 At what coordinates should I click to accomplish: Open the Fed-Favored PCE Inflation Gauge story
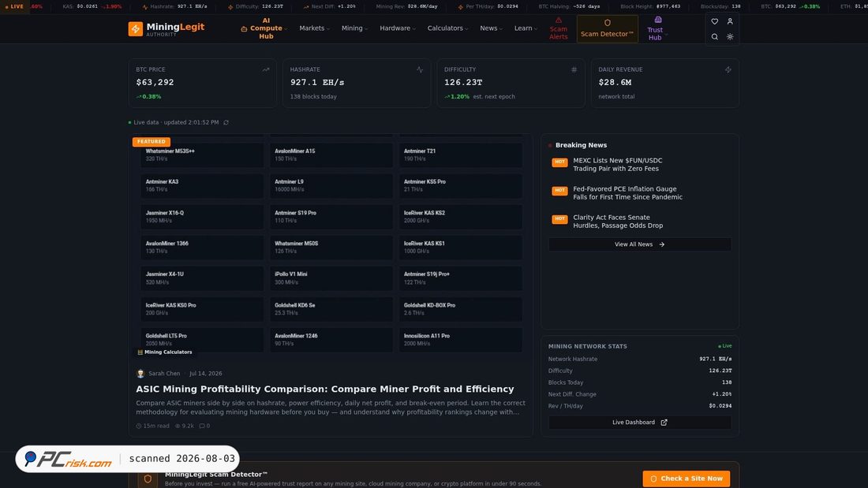click(628, 193)
